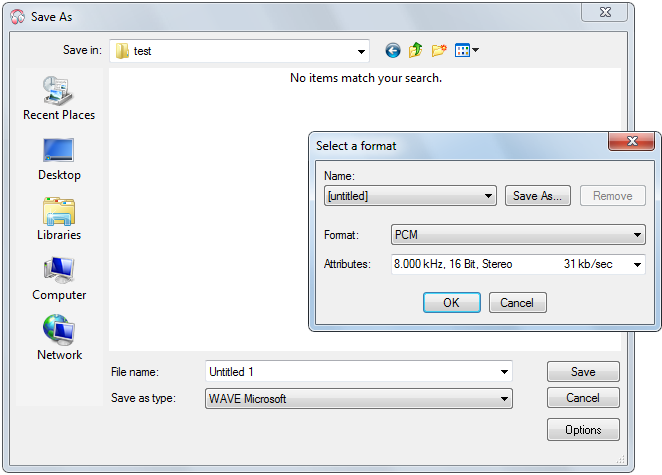Expand the Save in folder dropdown
The image size is (662, 475).
[x=361, y=51]
